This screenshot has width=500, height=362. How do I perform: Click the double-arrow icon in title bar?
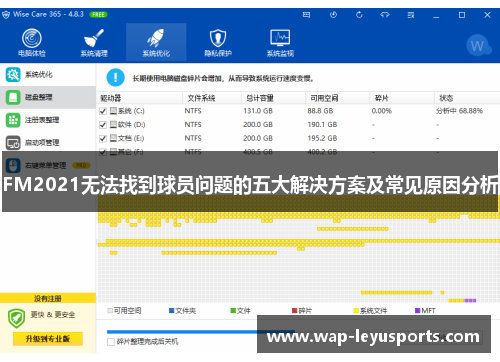[385, 15]
